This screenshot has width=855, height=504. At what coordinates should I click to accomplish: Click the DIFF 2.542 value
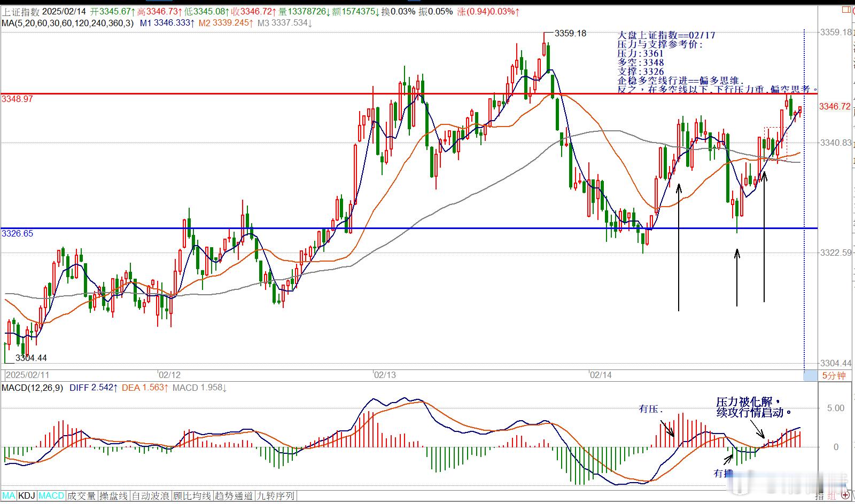click(94, 388)
